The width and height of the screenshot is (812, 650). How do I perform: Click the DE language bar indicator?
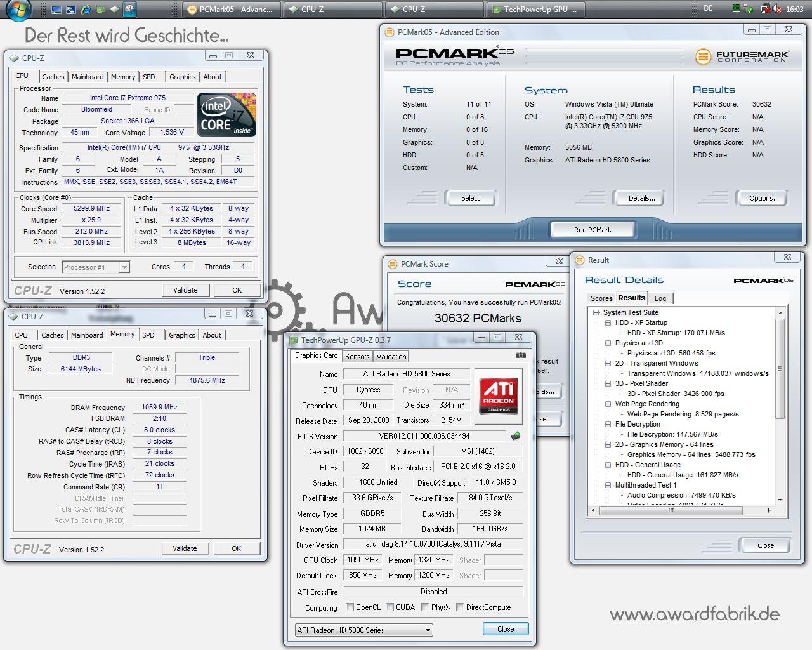click(x=708, y=9)
